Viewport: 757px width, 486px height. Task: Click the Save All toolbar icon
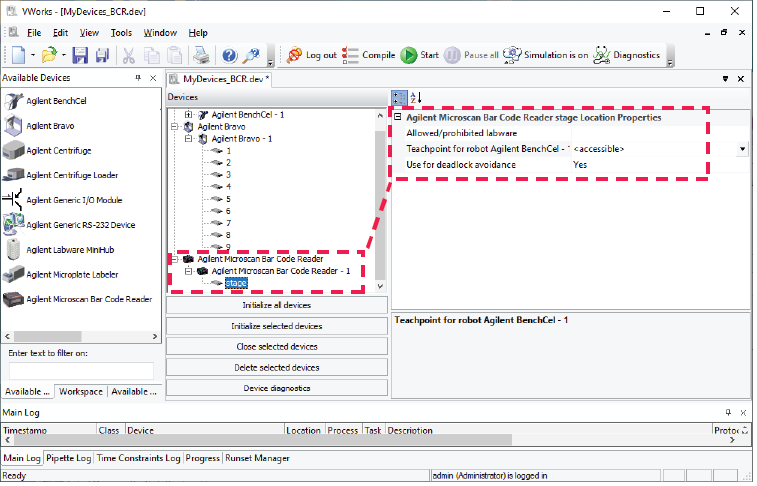(102, 56)
